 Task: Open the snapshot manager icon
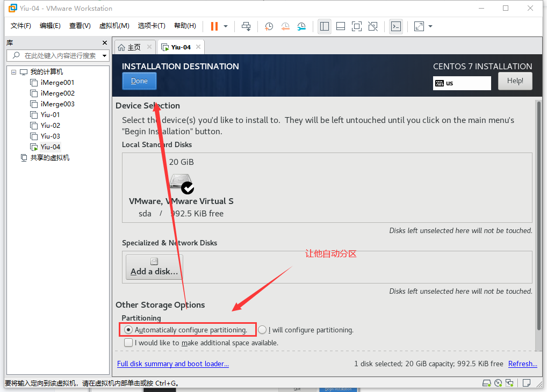tap(301, 26)
